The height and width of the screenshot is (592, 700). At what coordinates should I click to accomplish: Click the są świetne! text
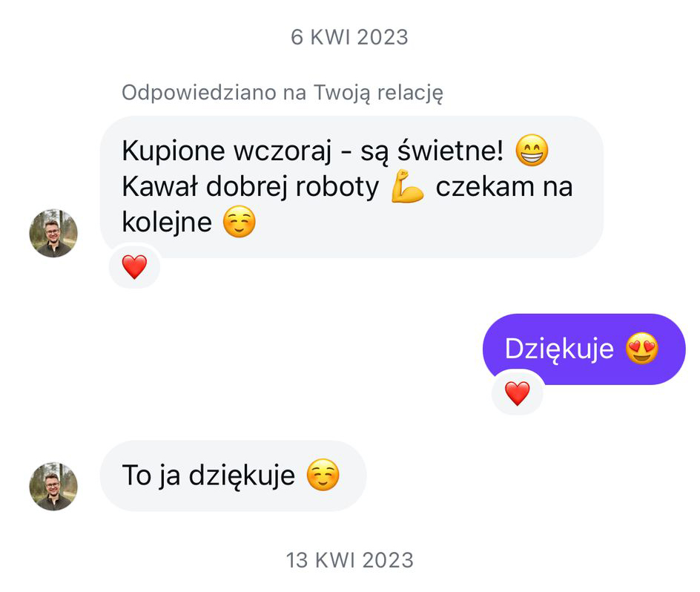(x=432, y=151)
